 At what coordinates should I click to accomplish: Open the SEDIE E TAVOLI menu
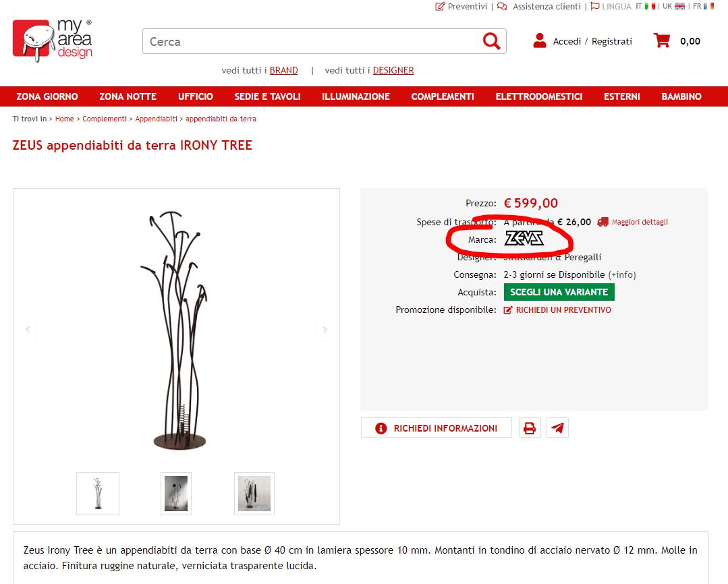click(267, 96)
